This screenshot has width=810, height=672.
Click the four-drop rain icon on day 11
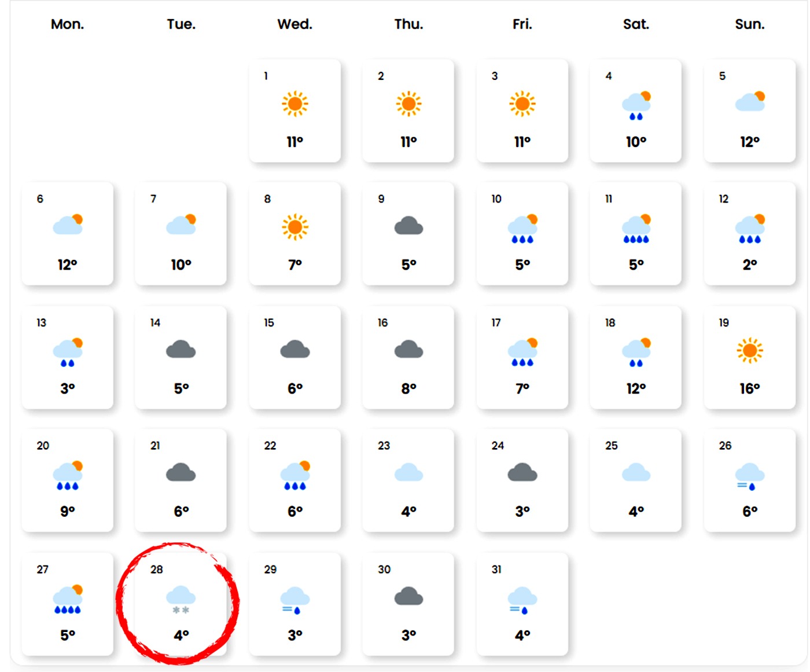tap(636, 229)
